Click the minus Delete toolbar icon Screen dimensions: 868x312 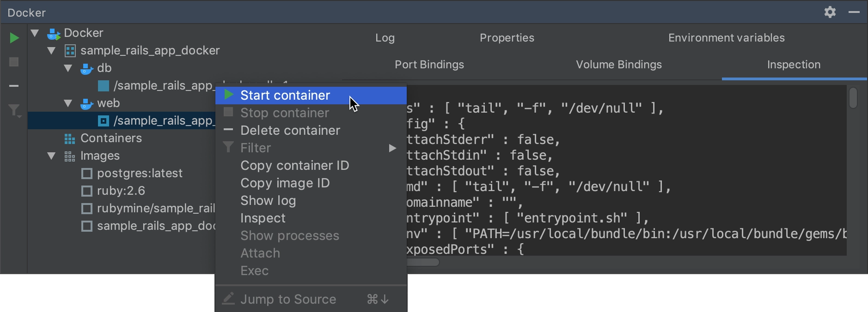coord(14,86)
